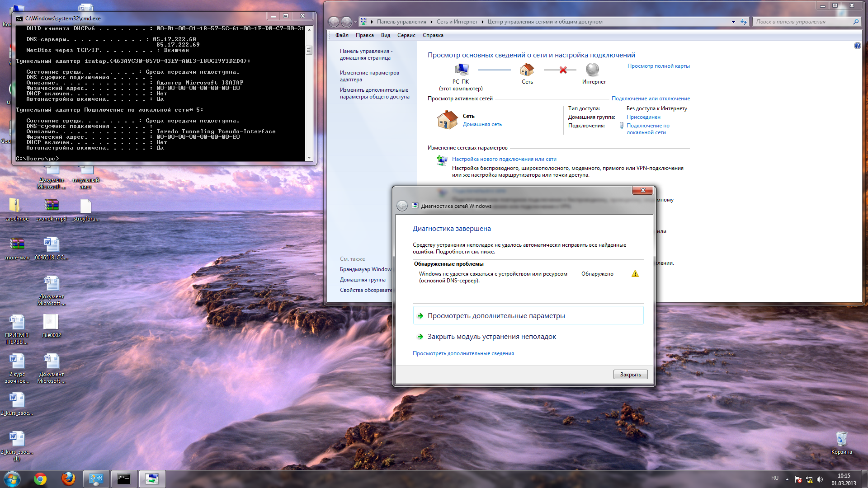Open Корзина recycle bin on desktop
The height and width of the screenshot is (488, 868).
[x=841, y=442]
